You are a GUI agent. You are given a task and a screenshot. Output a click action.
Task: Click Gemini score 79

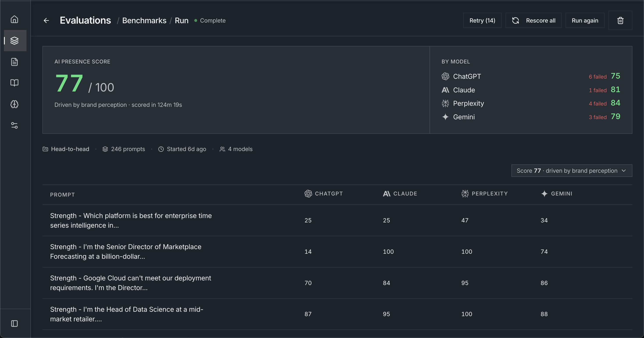pos(616,116)
